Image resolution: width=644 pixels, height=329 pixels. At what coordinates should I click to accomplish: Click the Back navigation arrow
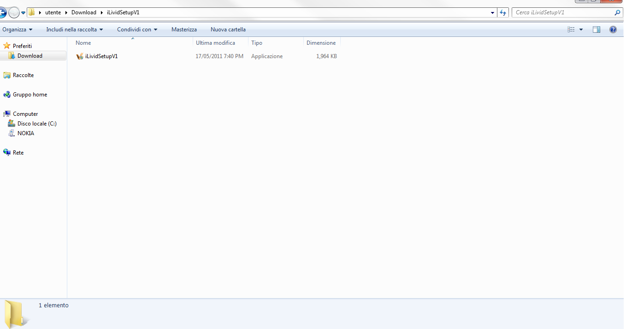tap(2, 12)
